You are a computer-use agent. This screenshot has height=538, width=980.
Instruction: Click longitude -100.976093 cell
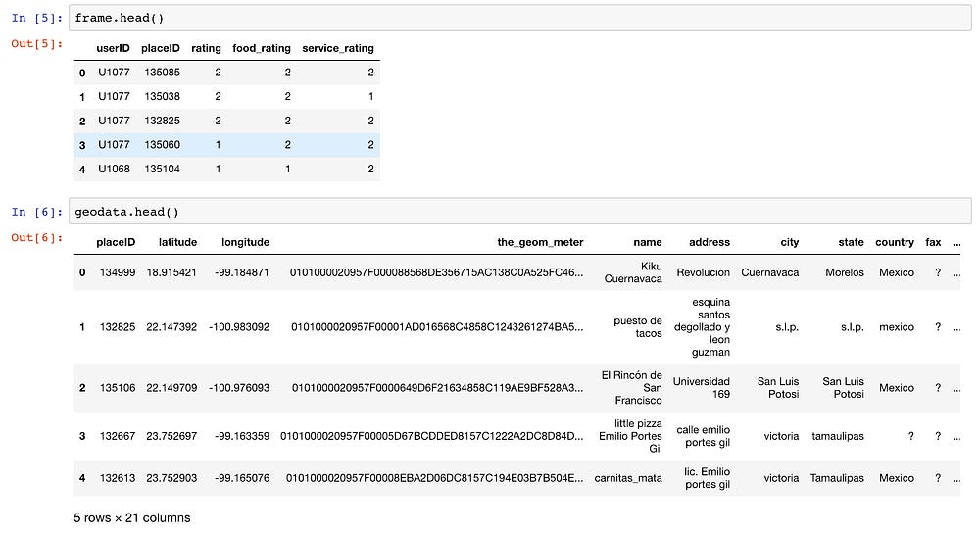click(x=239, y=387)
